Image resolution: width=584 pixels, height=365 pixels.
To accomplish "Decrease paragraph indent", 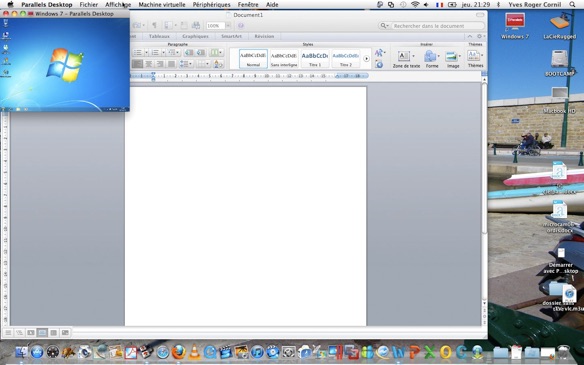I will point(189,53).
